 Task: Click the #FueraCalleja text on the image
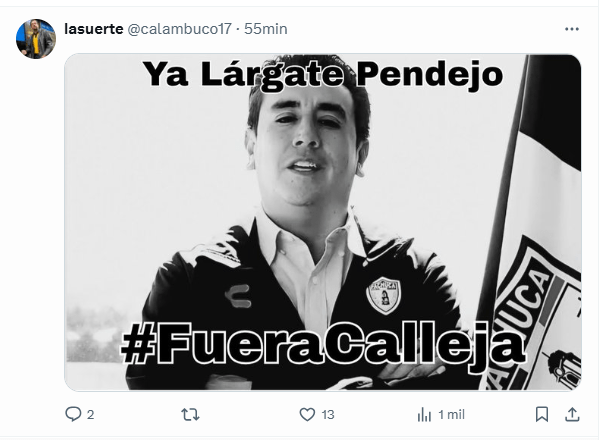pyautogui.click(x=323, y=344)
